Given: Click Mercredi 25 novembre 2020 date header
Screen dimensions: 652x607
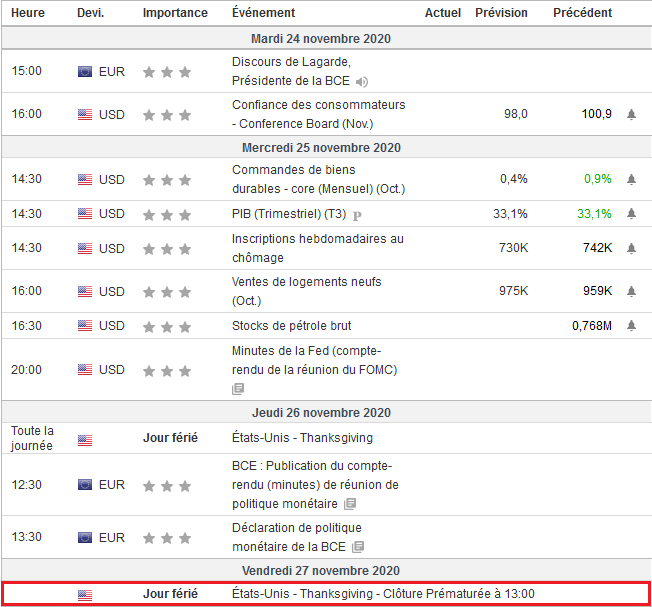Looking at the screenshot, I should pos(321,148).
